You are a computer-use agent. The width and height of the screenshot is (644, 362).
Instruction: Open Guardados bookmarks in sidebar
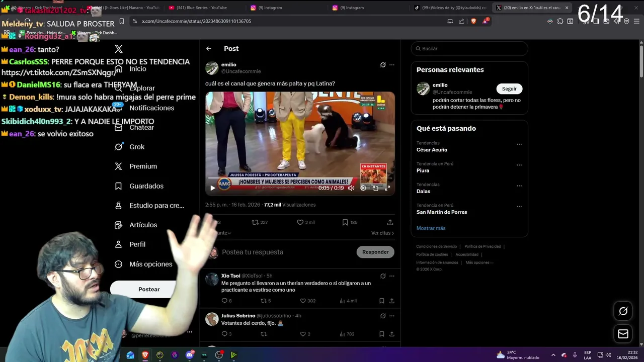point(139,186)
